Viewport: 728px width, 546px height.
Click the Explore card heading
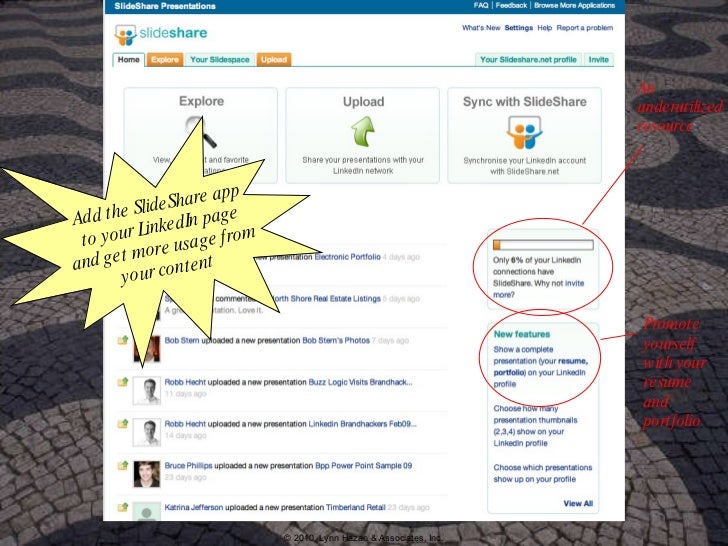pyautogui.click(x=201, y=101)
